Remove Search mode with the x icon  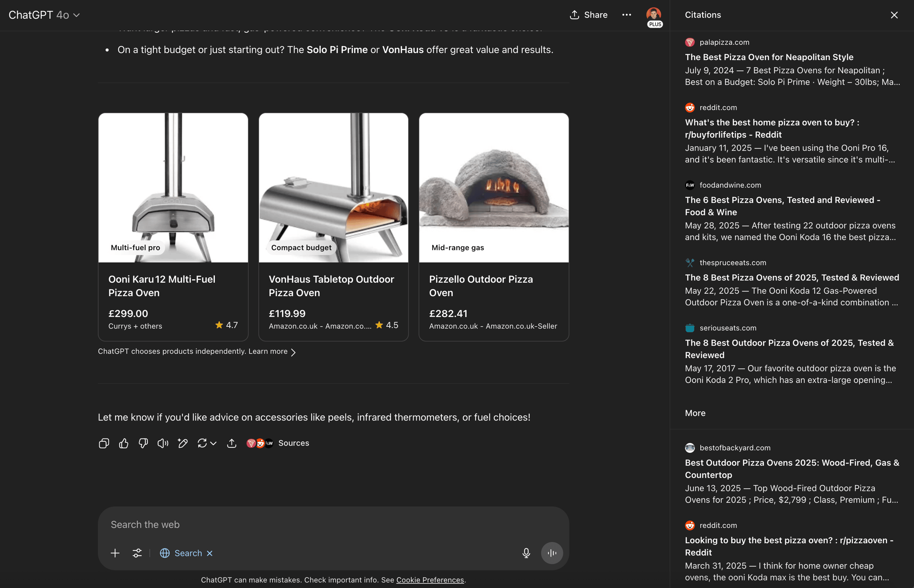coord(210,553)
